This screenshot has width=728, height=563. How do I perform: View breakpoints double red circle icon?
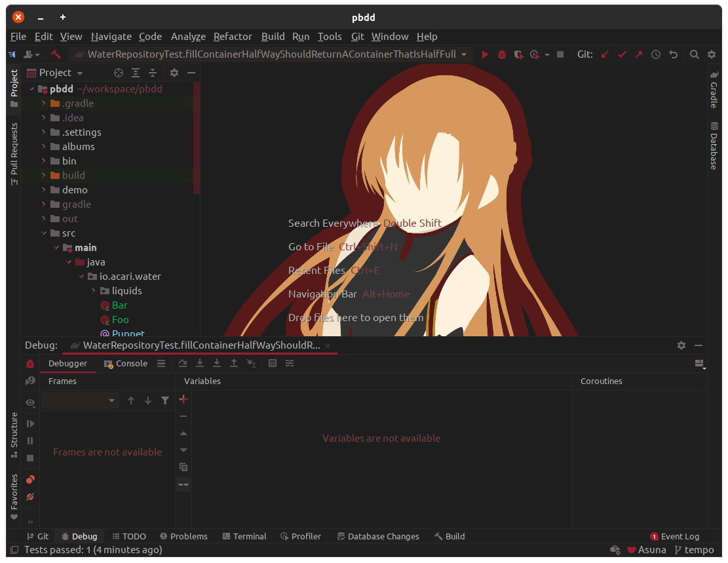(x=30, y=479)
